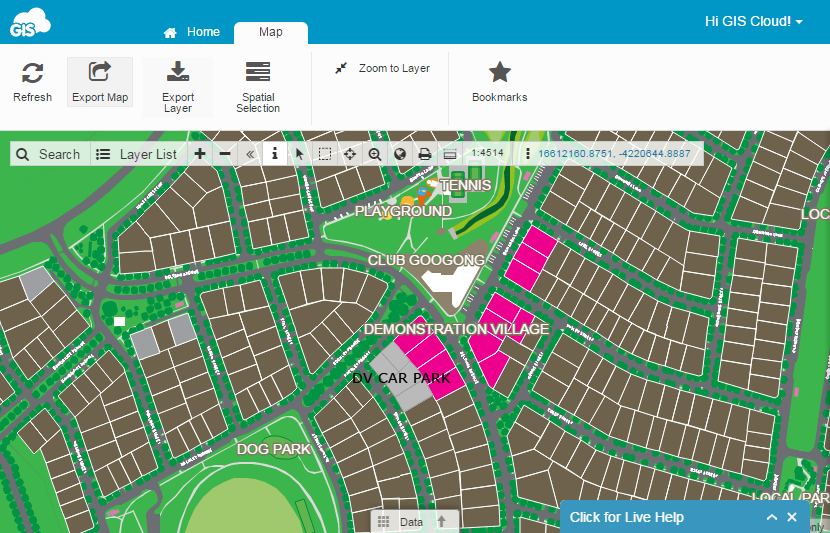Click the DV CAR PARK label
The height and width of the screenshot is (533, 830).
[401, 378]
